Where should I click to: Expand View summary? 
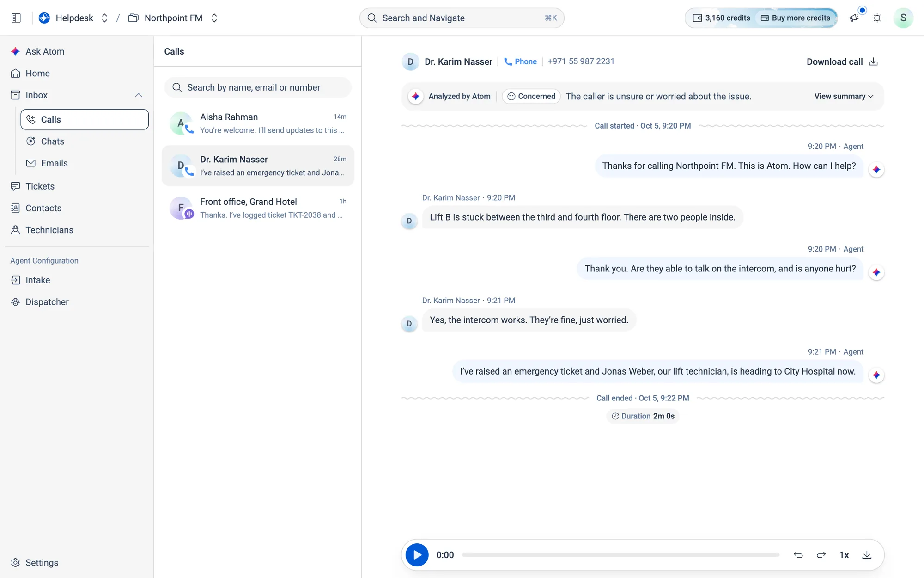tap(844, 96)
